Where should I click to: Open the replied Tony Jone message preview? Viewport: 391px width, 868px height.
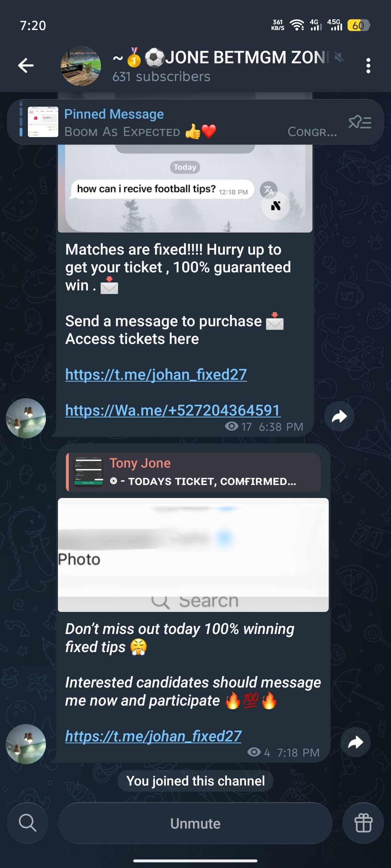(x=193, y=472)
